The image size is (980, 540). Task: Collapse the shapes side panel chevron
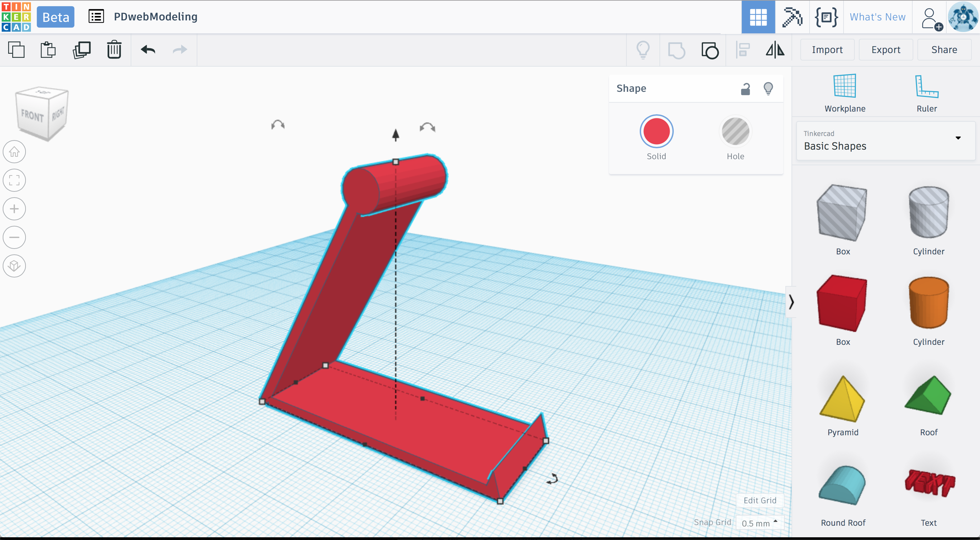(791, 302)
